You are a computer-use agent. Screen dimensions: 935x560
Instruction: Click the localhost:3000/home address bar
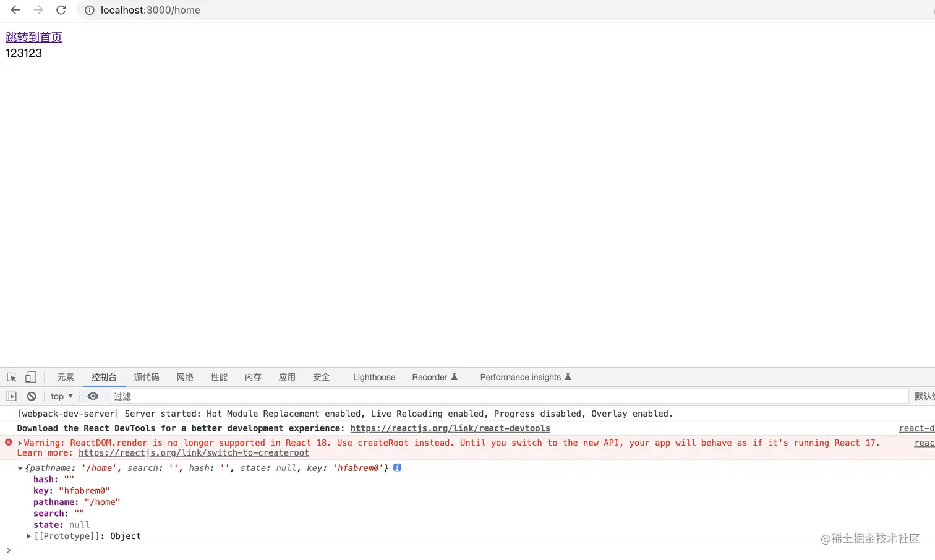150,10
